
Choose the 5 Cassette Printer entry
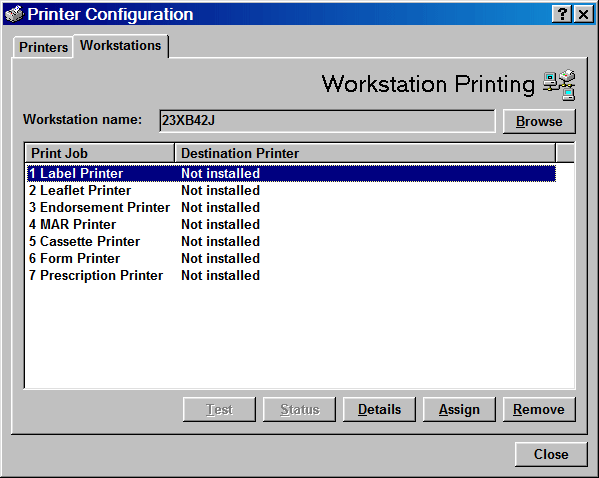pyautogui.click(x=291, y=241)
